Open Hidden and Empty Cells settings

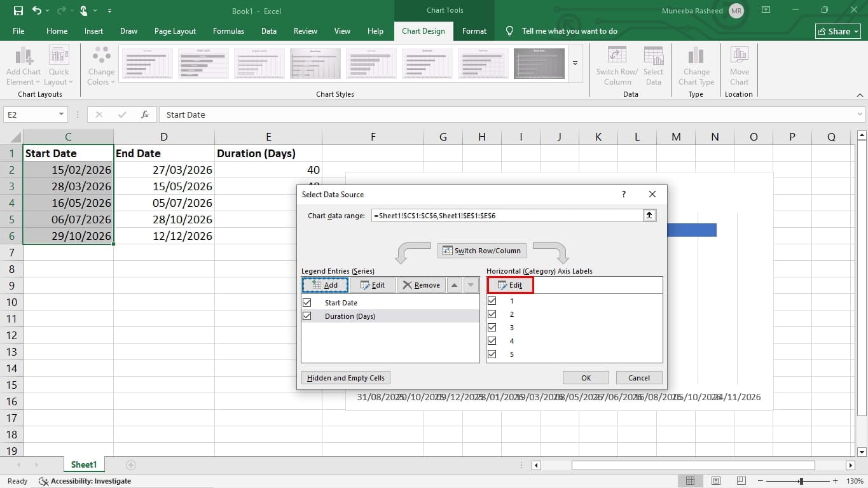(346, 378)
